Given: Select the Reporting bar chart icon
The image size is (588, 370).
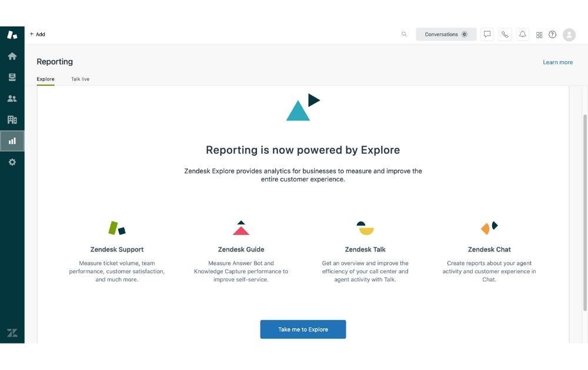Looking at the screenshot, I should (x=12, y=141).
